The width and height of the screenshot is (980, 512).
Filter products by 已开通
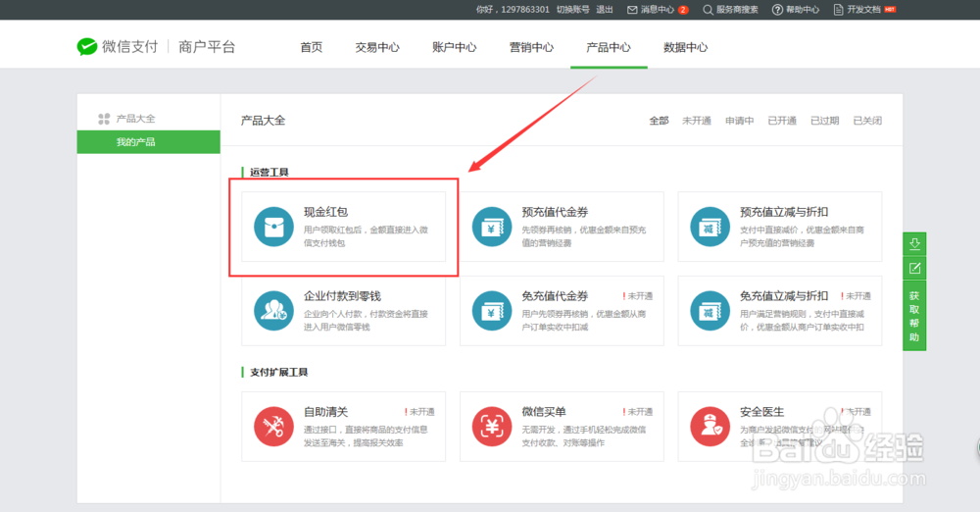pos(782,121)
